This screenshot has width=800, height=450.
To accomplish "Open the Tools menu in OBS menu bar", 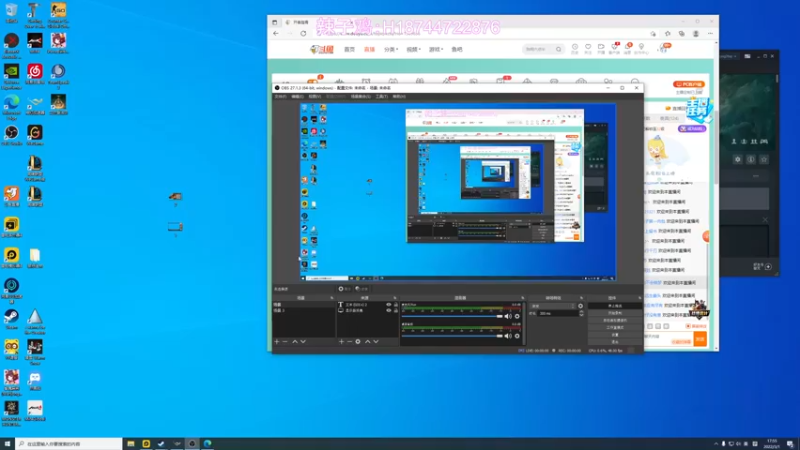I will click(382, 96).
